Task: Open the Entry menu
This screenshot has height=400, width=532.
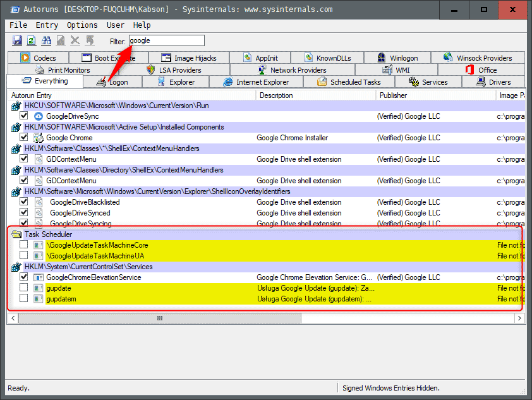Action: pos(47,25)
